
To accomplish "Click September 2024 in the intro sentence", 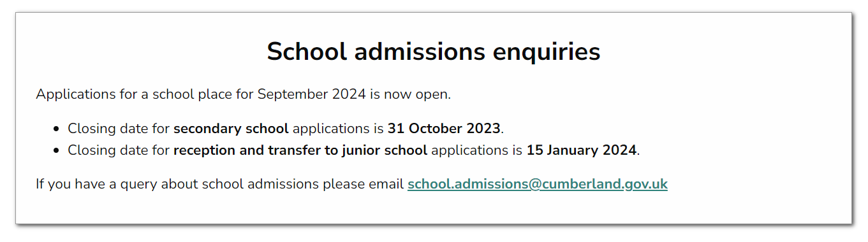I will click(312, 95).
